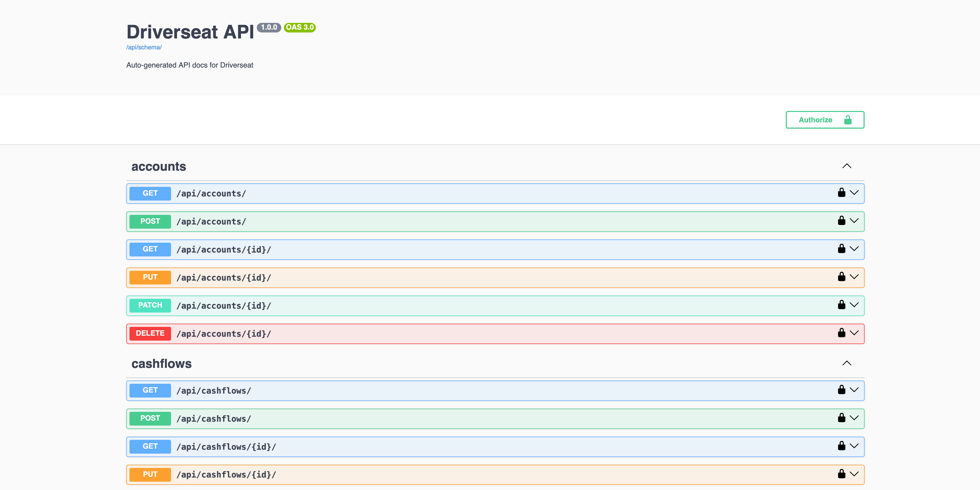Click lock icon on PATCH /api/accounts/{id}/ row
Viewport: 980px width, 490px height.
[841, 305]
